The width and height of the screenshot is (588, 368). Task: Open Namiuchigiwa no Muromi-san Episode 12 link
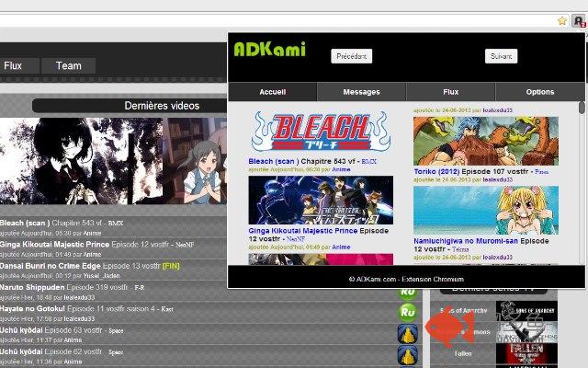[x=481, y=245]
